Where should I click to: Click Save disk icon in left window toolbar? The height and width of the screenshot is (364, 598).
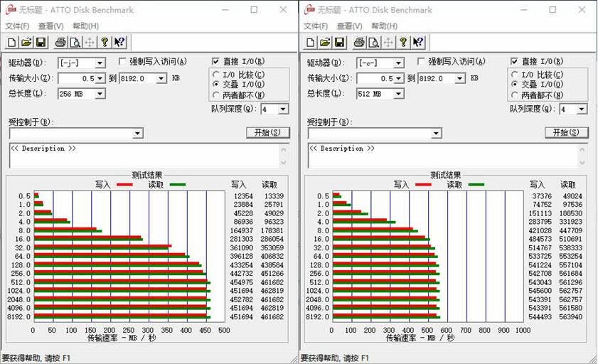(x=41, y=43)
